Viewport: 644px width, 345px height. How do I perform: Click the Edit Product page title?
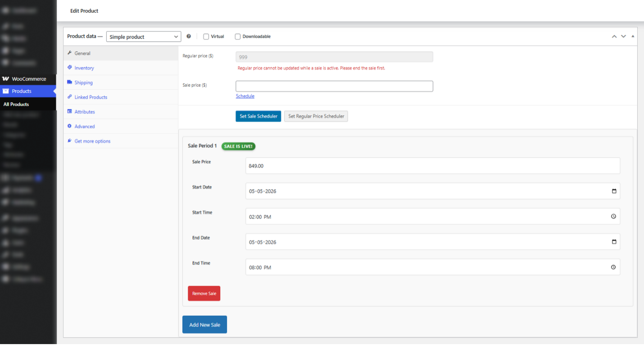84,11
